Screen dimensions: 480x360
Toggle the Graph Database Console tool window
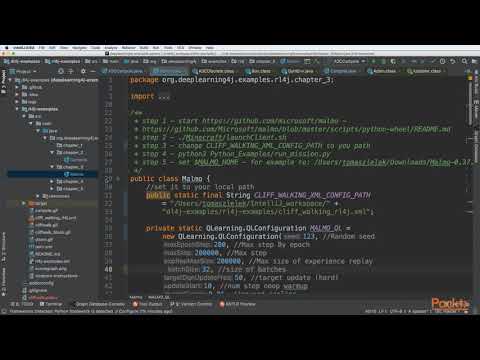(x=98, y=304)
